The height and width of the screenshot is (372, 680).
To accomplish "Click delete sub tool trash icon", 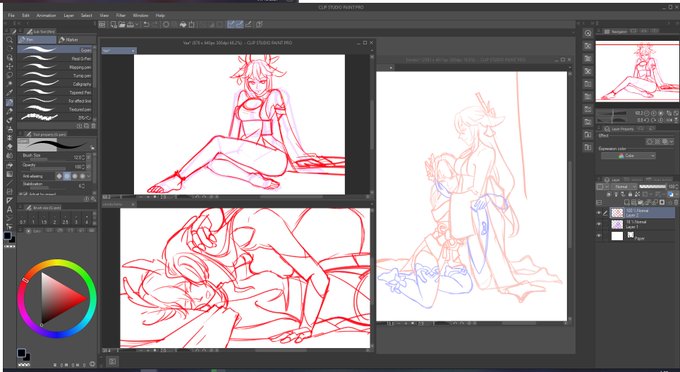I will tap(93, 126).
